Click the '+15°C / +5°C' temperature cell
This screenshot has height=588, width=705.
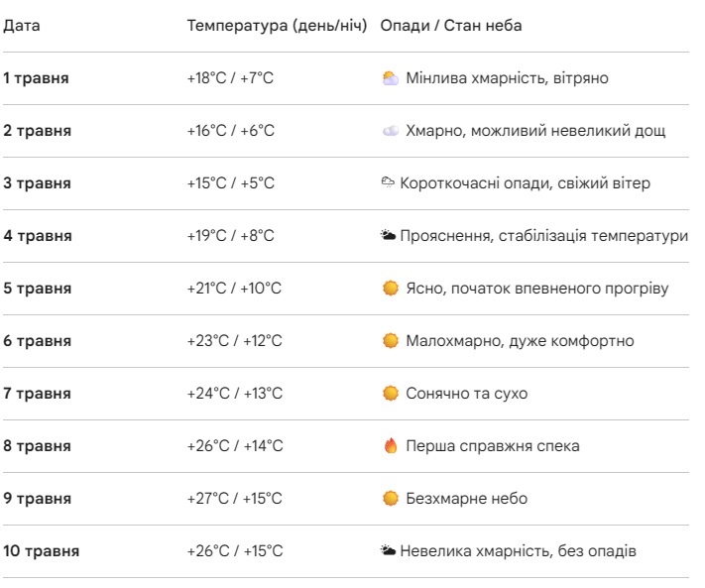pos(230,183)
